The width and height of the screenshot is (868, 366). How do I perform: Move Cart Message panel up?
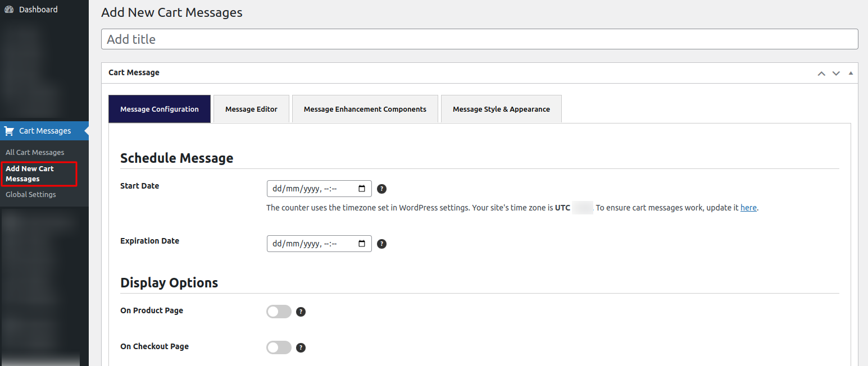tap(821, 73)
